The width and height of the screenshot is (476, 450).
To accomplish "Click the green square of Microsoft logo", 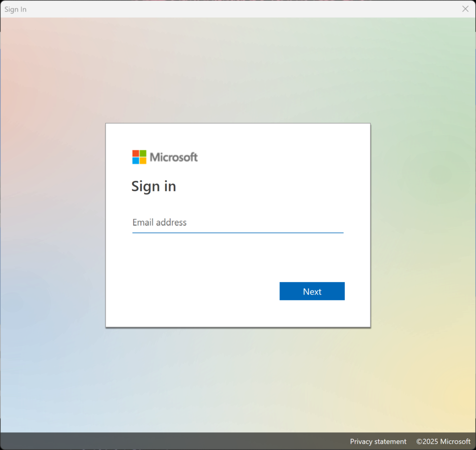I will 143,154.
